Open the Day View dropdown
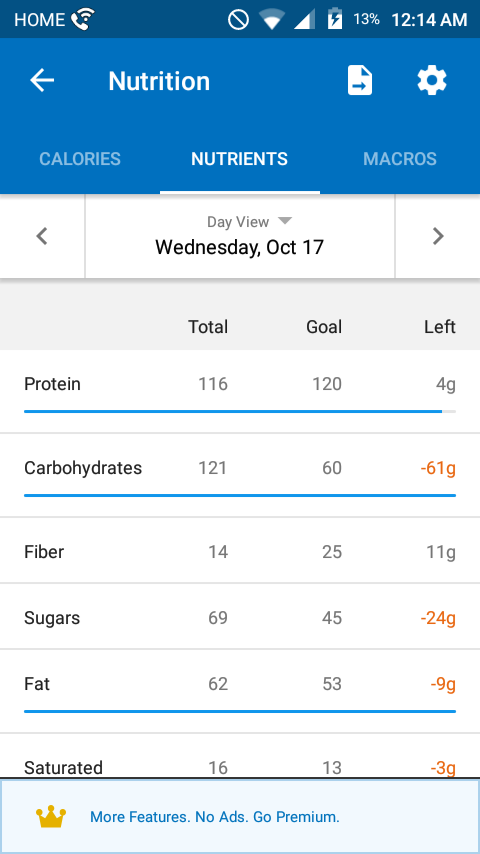This screenshot has width=480, height=854. pyautogui.click(x=250, y=222)
